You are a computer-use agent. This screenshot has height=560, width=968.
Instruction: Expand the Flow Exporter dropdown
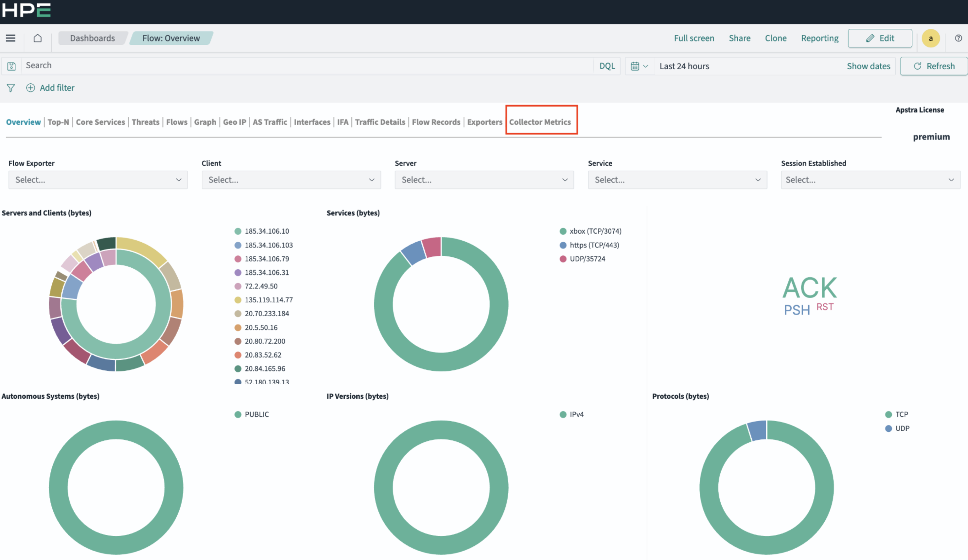click(98, 180)
